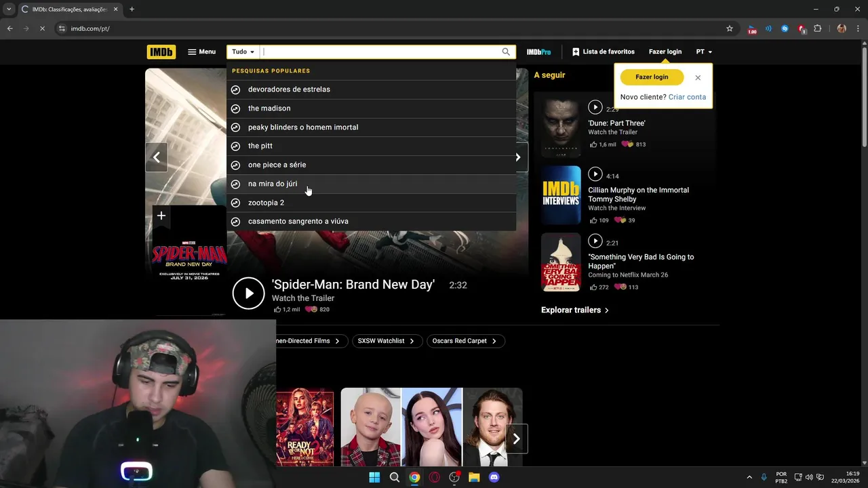
Task: Open the Women-Directed Films chip
Action: click(x=312, y=341)
